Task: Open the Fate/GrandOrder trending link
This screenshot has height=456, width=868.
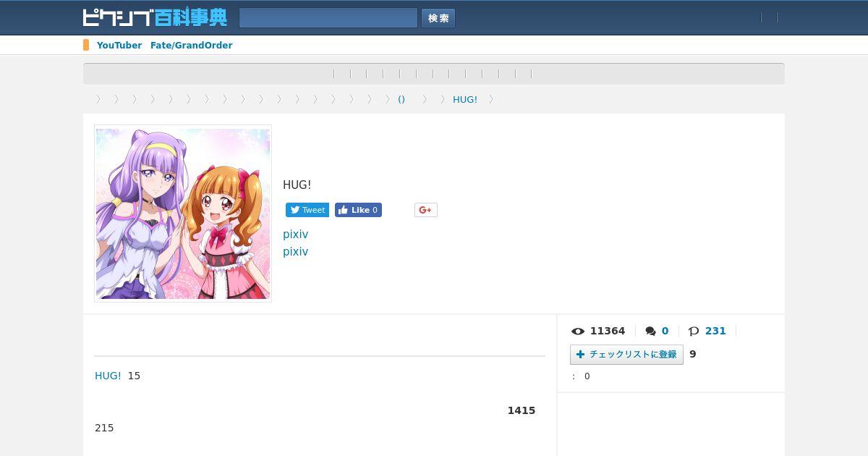Action: 192,45
